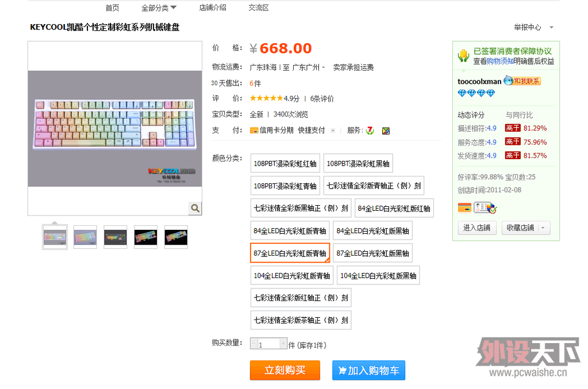588x389 pixels.
Task: Click the 信用卡分期 payment text
Action: tap(276, 130)
